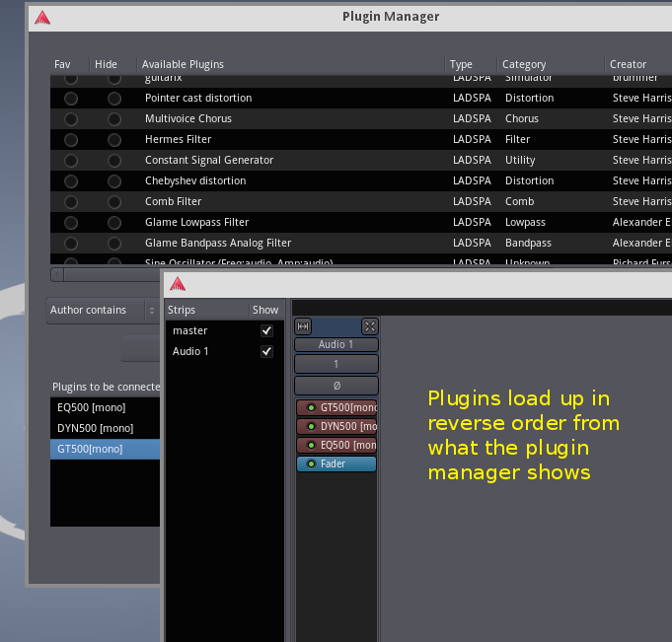Select Glame Lowpass Filter in plugin list

[x=196, y=223]
